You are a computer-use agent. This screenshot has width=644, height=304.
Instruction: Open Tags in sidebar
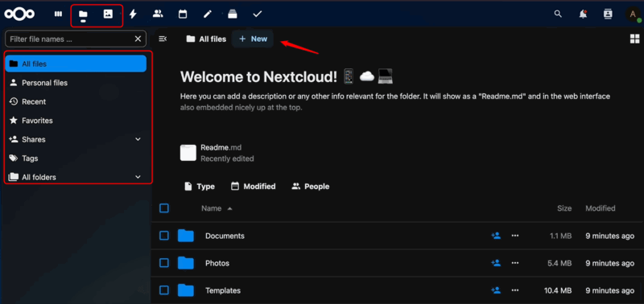[76, 158]
